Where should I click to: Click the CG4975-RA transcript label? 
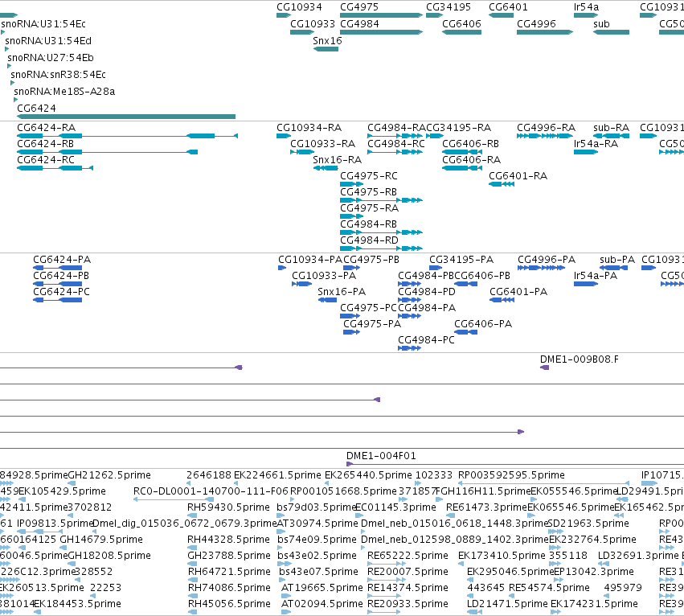[369, 208]
